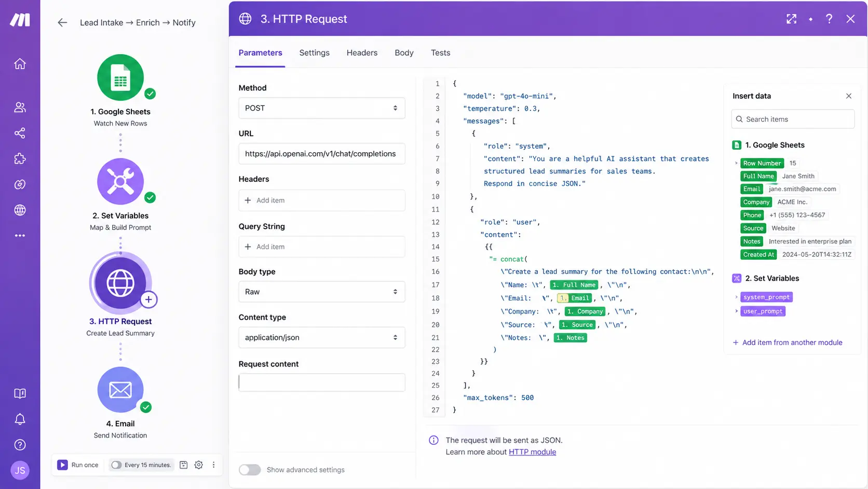Insert the Email tag from the Insert data list
This screenshot has height=489, width=868.
coord(751,189)
